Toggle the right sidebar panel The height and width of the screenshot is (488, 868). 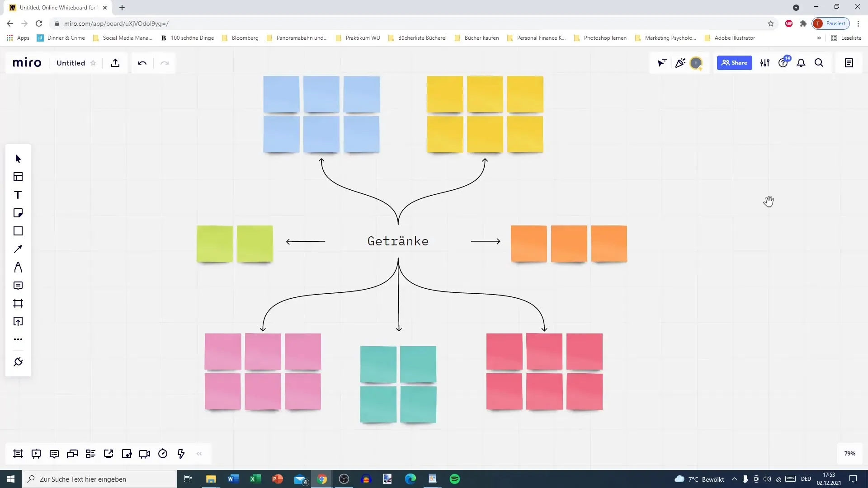(849, 62)
